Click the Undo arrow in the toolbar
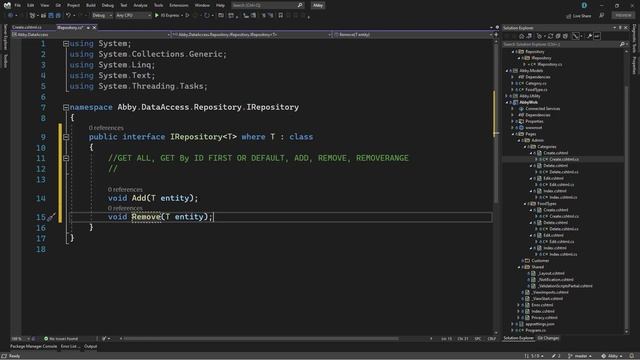The width and height of the screenshot is (640, 360). [x=68, y=16]
